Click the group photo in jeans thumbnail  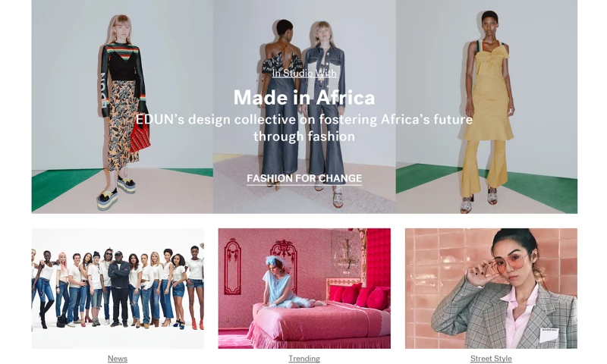tap(118, 288)
